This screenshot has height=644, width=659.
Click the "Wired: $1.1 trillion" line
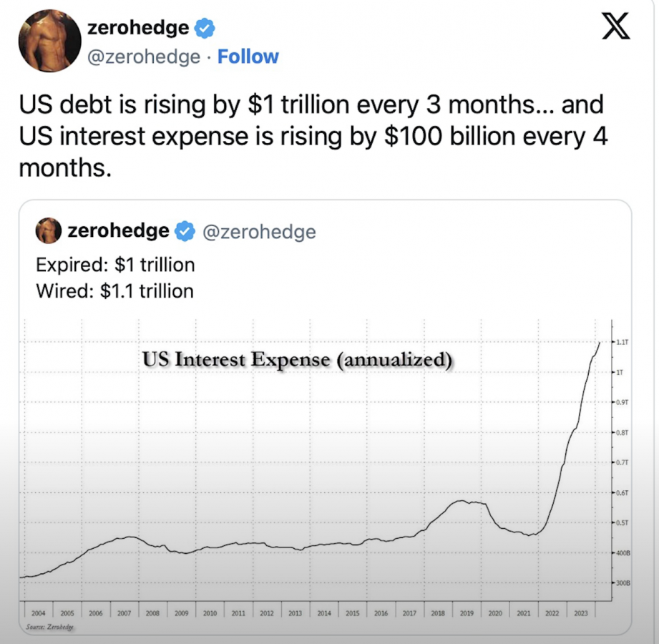tap(114, 291)
